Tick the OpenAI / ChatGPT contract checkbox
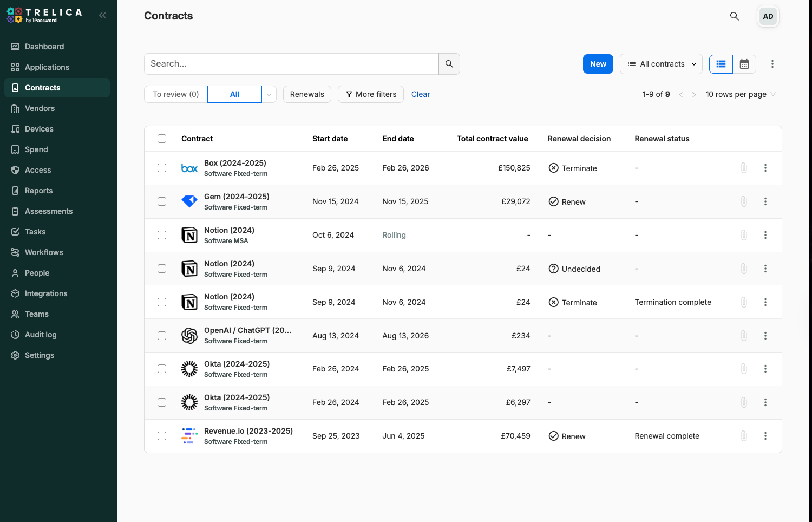 (x=162, y=336)
